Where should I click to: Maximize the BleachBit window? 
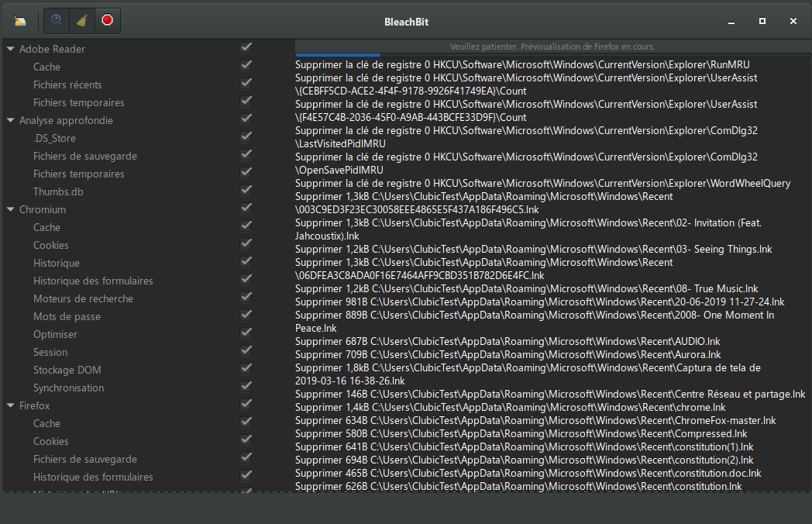762,21
